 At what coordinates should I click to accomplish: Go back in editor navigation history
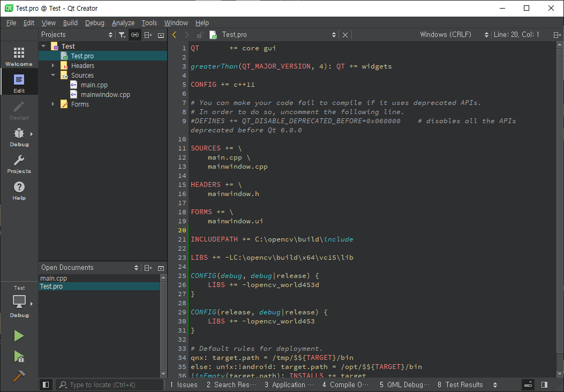(x=175, y=35)
